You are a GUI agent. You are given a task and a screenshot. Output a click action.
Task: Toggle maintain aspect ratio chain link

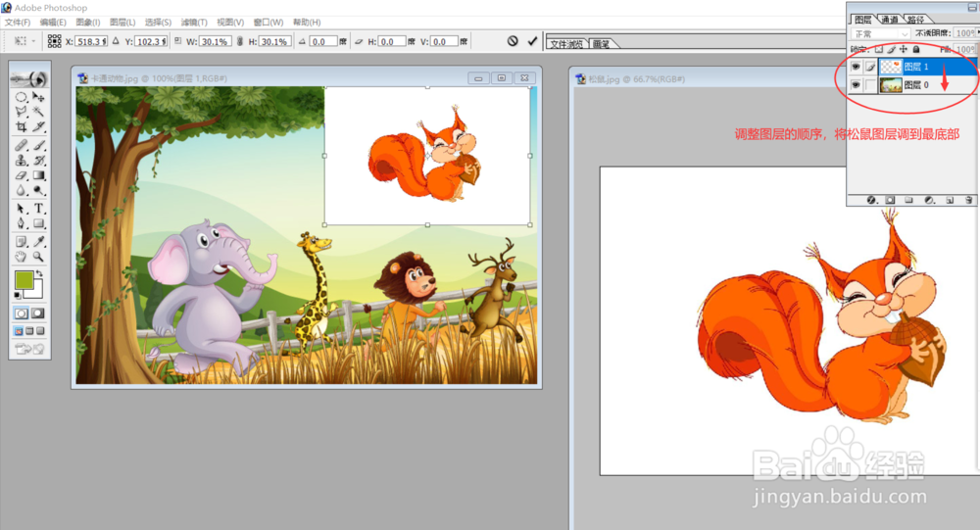click(240, 41)
